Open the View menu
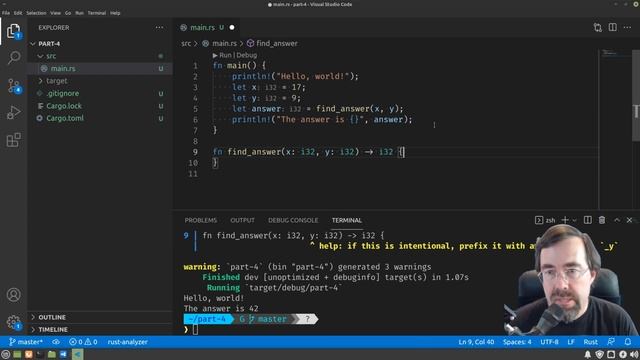Image resolution: width=640 pixels, height=360 pixels. 56,13
